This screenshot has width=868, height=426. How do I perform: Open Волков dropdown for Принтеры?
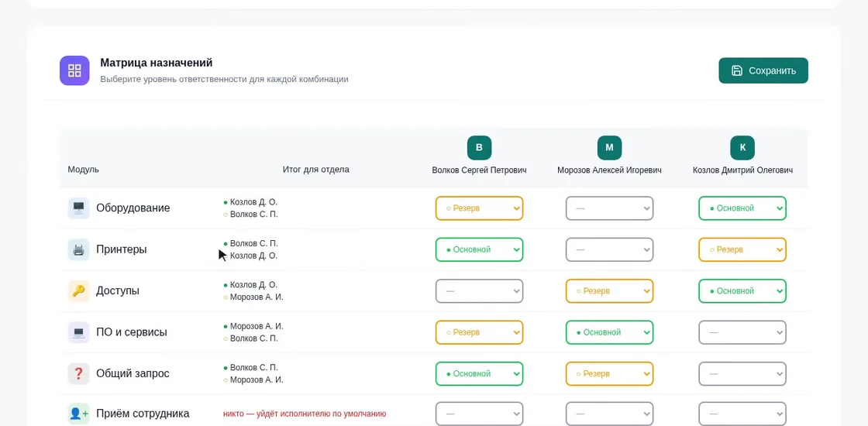(x=480, y=249)
